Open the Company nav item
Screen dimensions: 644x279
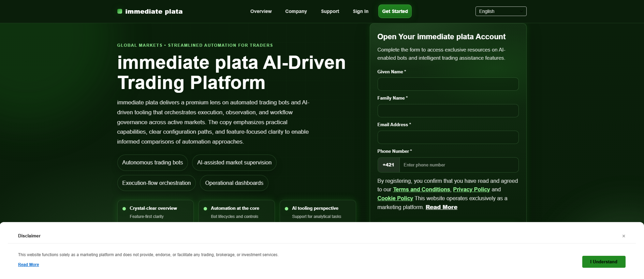(296, 11)
